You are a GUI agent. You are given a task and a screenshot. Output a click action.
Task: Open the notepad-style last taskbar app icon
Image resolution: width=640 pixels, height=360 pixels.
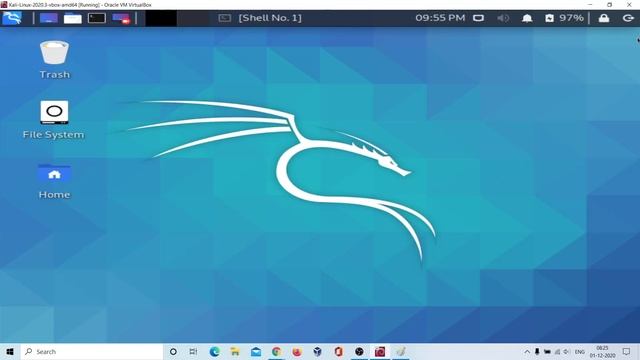(400, 351)
